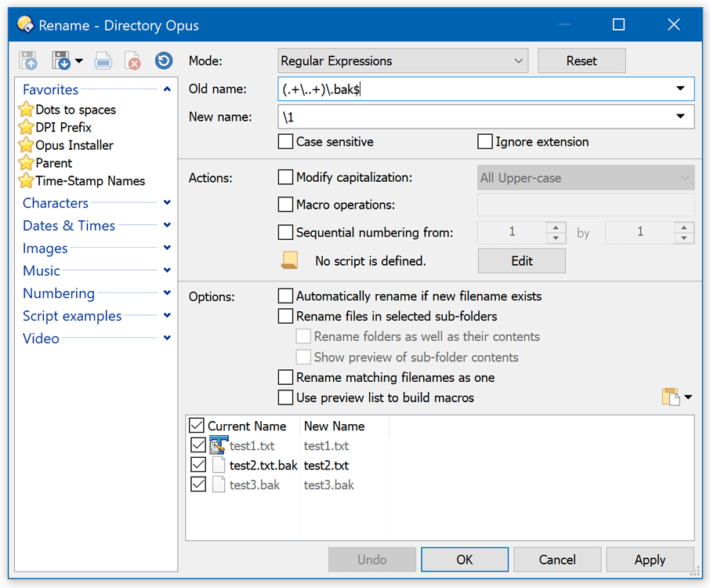Select the 'Dots to spaces' favorite preset
This screenshot has width=710, height=588.
click(x=74, y=109)
